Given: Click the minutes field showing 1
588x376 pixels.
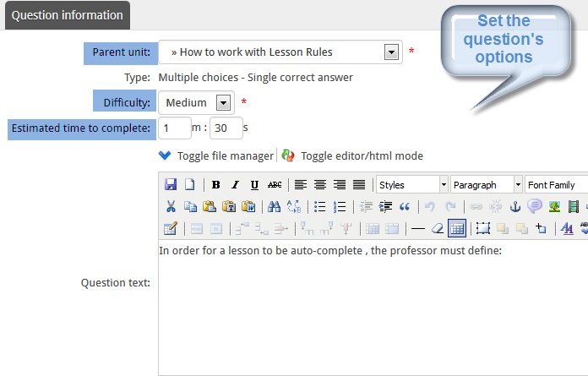Looking at the screenshot, I should point(175,128).
